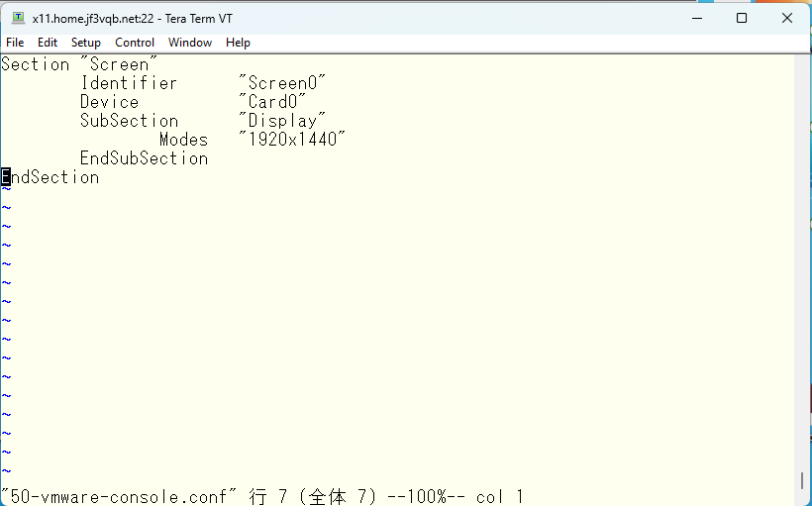The image size is (812, 506).
Task: Click the vertical scrollbar thumb at bottom right
Action: [802, 481]
